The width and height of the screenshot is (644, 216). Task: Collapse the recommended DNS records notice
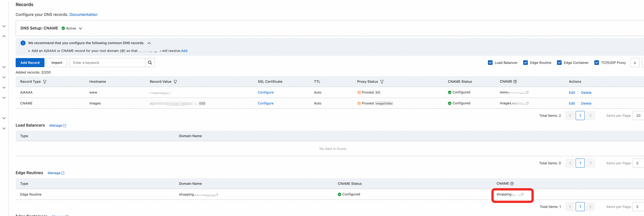(x=149, y=43)
